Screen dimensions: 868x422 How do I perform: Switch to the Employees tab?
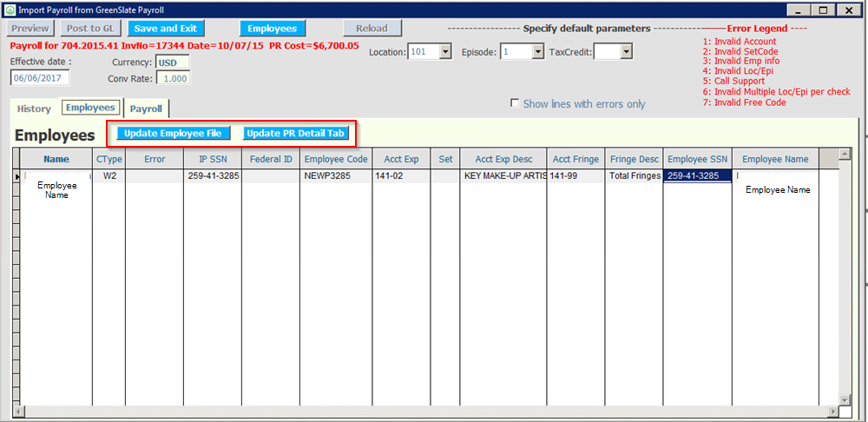click(x=90, y=108)
